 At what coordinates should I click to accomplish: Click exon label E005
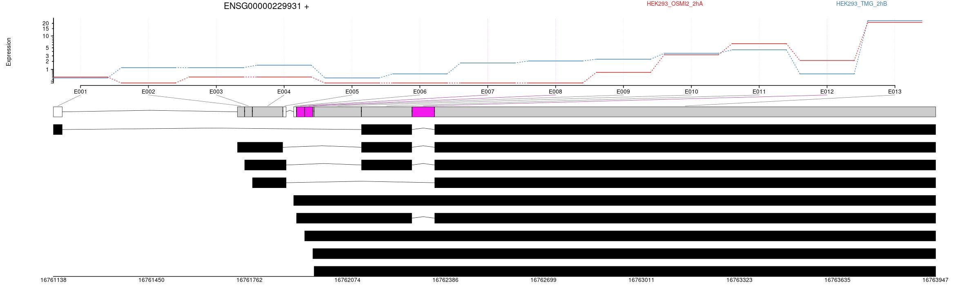pos(352,92)
